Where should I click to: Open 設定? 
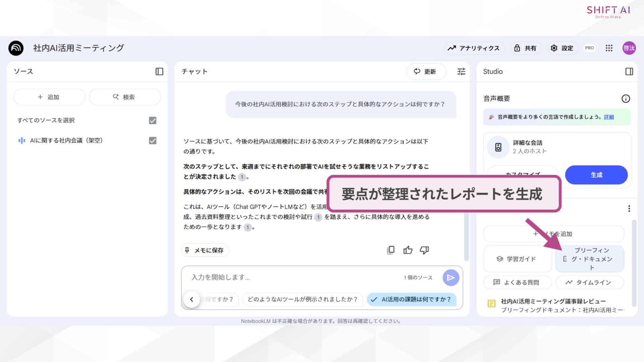[x=562, y=48]
